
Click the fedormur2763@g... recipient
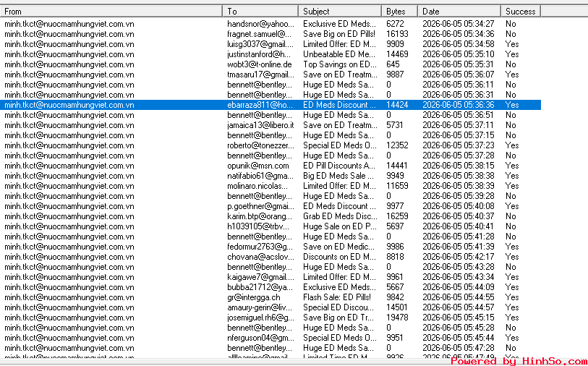tap(260, 247)
